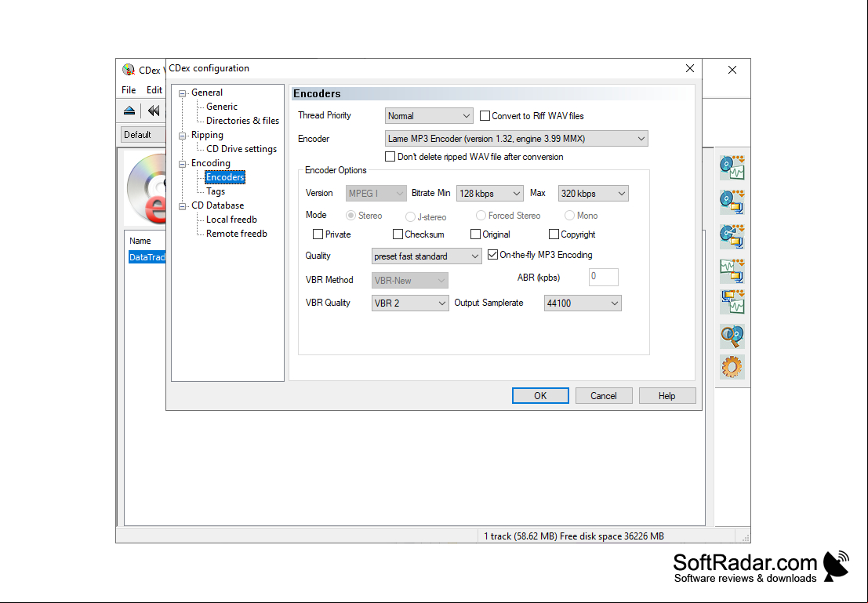Select the CD Database tree category label
Viewport: 868px width, 603px height.
[217, 205]
